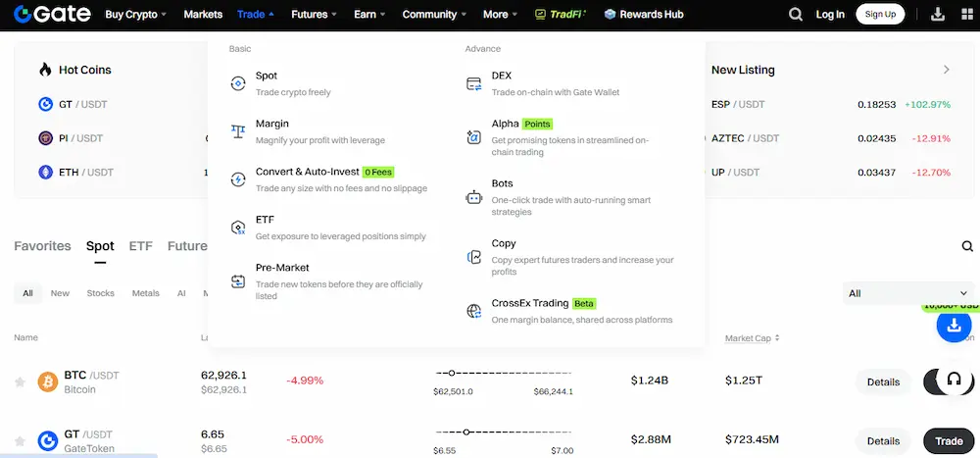980x458 pixels.
Task: Click the GT coin icon in Hot Coins
Action: (46, 105)
